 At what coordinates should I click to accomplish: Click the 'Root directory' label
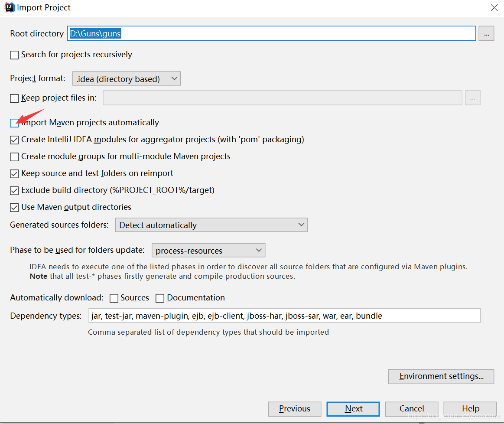(37, 33)
